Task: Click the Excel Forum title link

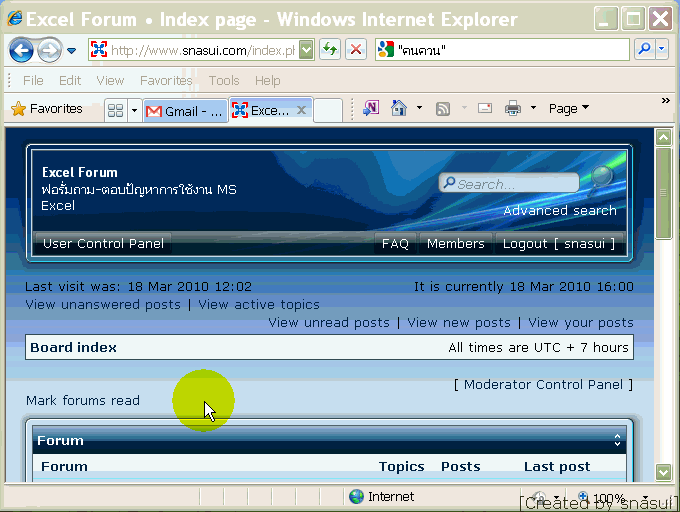Action: coord(80,173)
